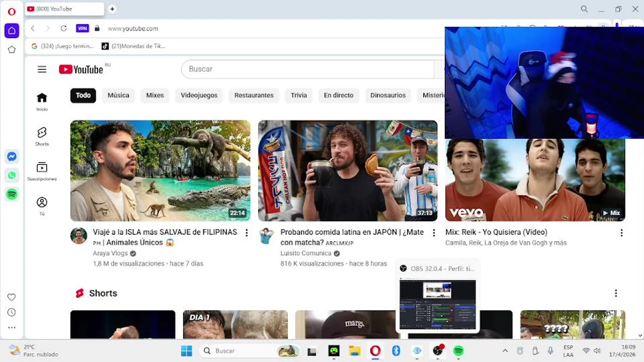Play the comida latina en JAPÓN thumbnail

pos(348,171)
